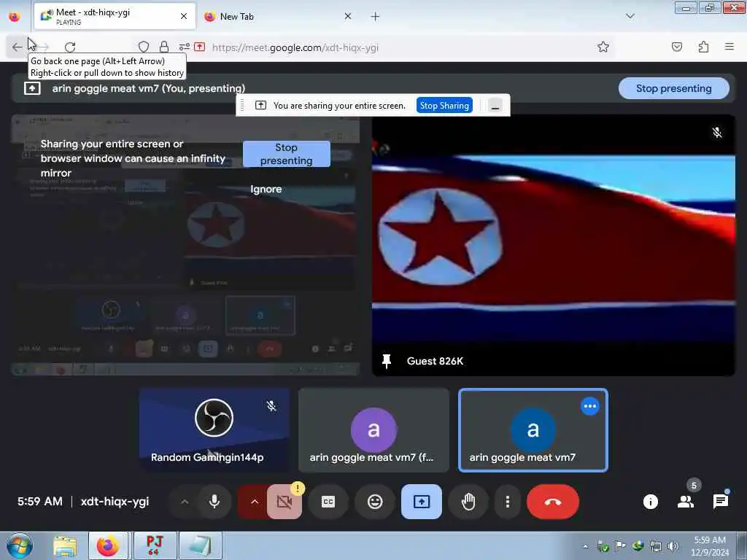
Task: Open options on highlighted arin goggle meat vm7 tile
Action: [x=589, y=406]
